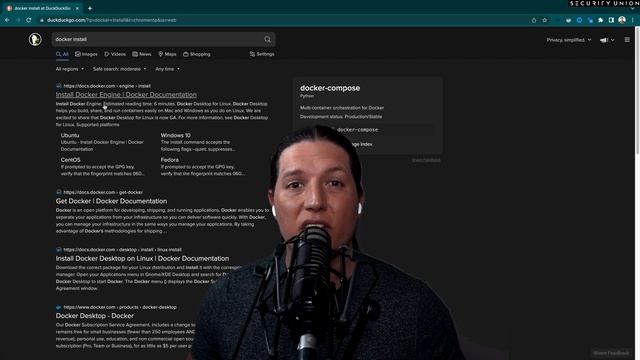
Task: Open the Windows 10 sitelink
Action: coord(176,135)
